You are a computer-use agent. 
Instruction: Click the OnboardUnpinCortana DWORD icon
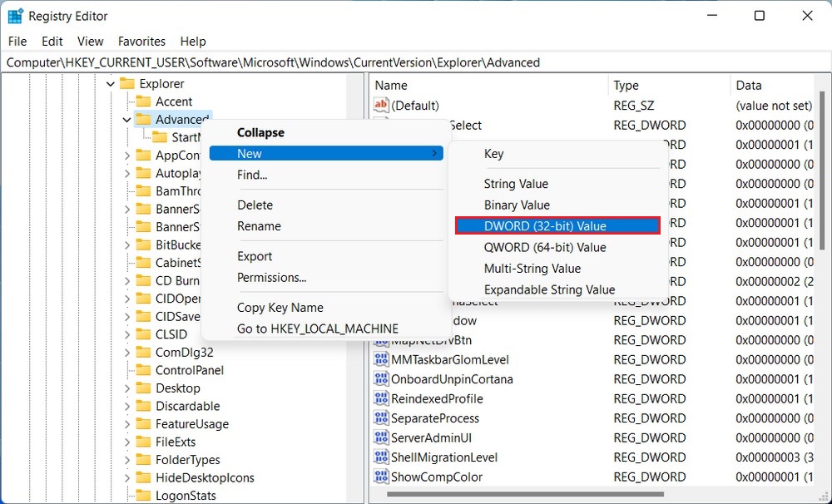pyautogui.click(x=381, y=378)
